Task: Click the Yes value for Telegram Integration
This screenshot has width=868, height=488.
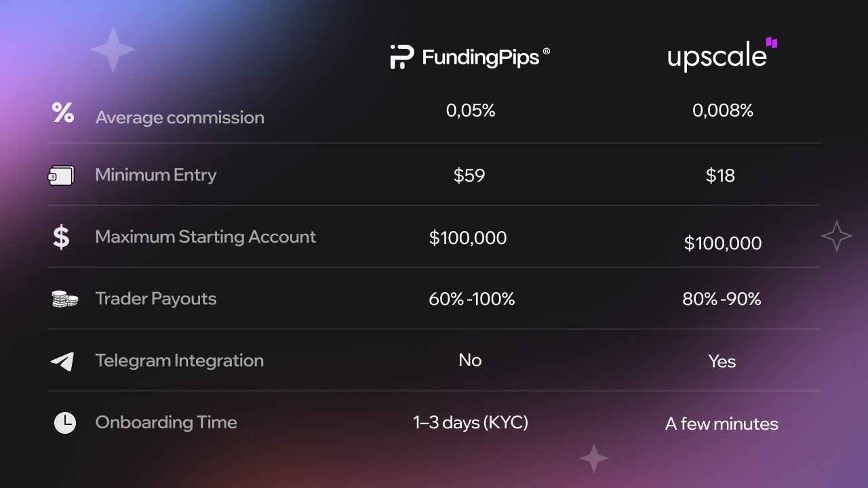Action: click(x=722, y=361)
